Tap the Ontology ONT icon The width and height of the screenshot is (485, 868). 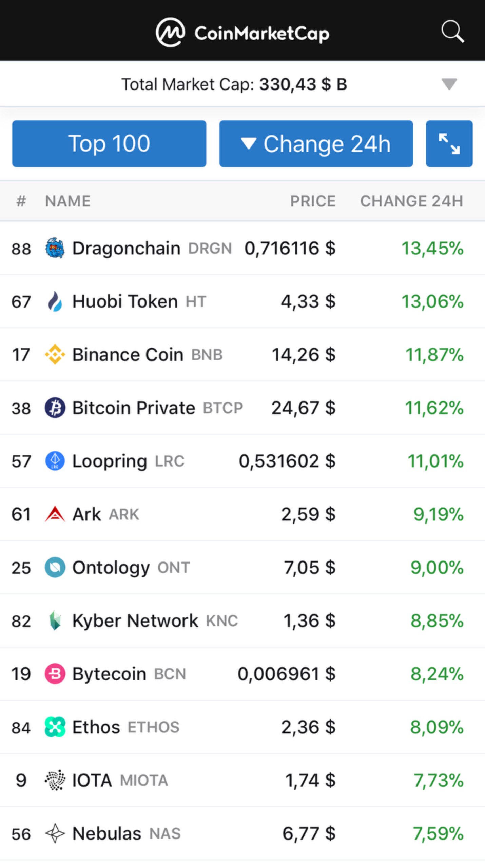pos(55,567)
